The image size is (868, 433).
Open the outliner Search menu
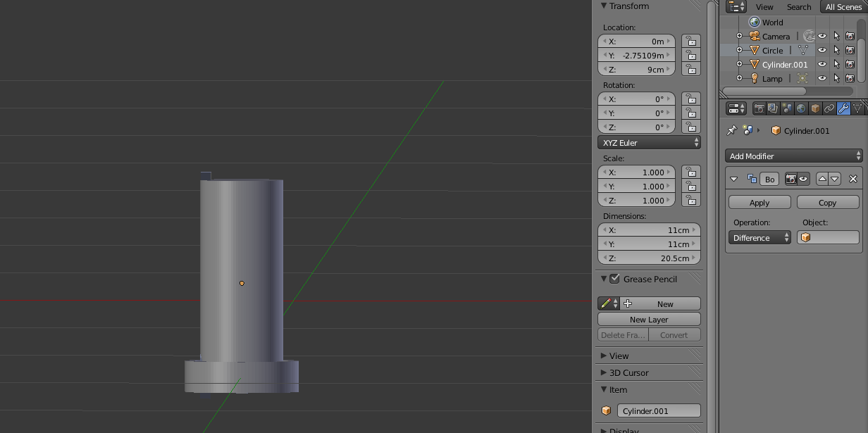[799, 7]
